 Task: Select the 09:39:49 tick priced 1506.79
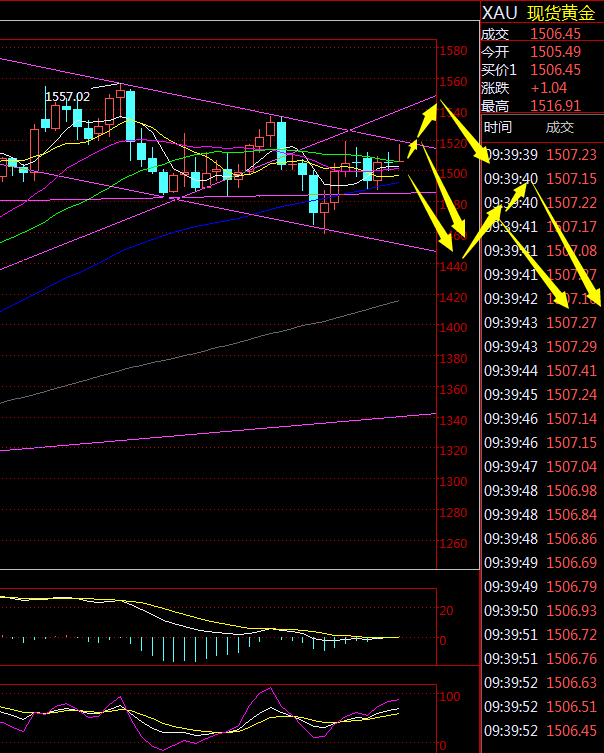pos(541,586)
